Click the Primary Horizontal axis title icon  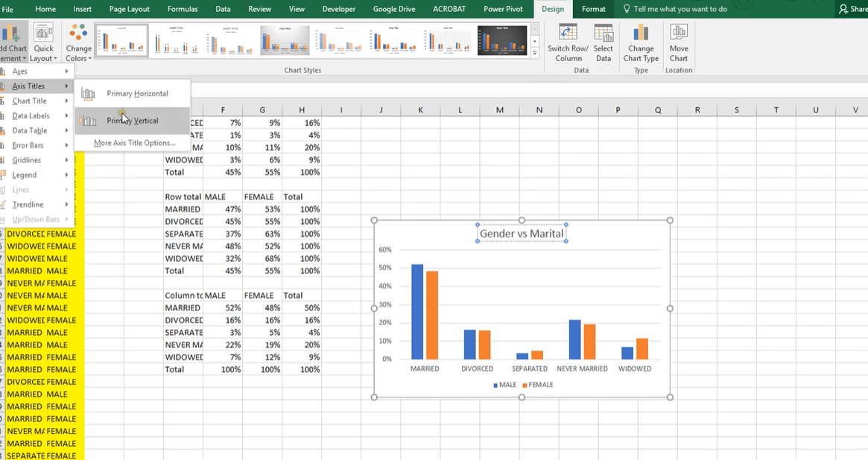(88, 94)
